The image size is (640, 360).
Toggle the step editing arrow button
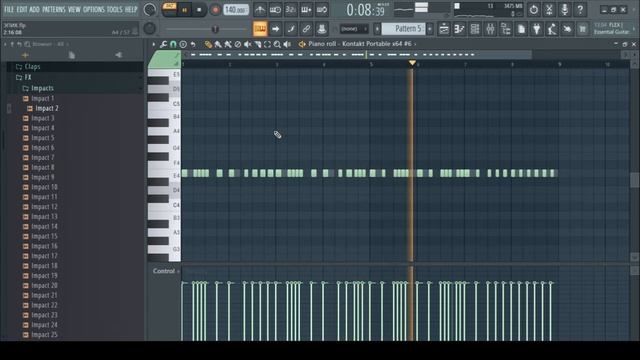pyautogui.click(x=276, y=29)
